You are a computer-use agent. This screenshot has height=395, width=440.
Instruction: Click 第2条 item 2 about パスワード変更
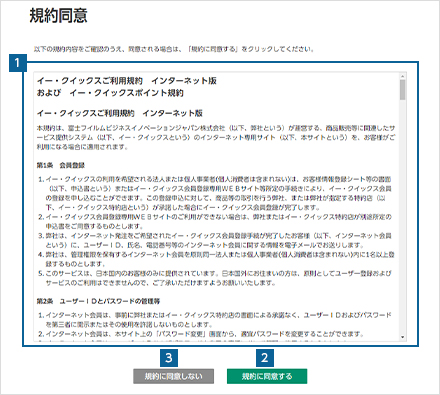[201, 334]
